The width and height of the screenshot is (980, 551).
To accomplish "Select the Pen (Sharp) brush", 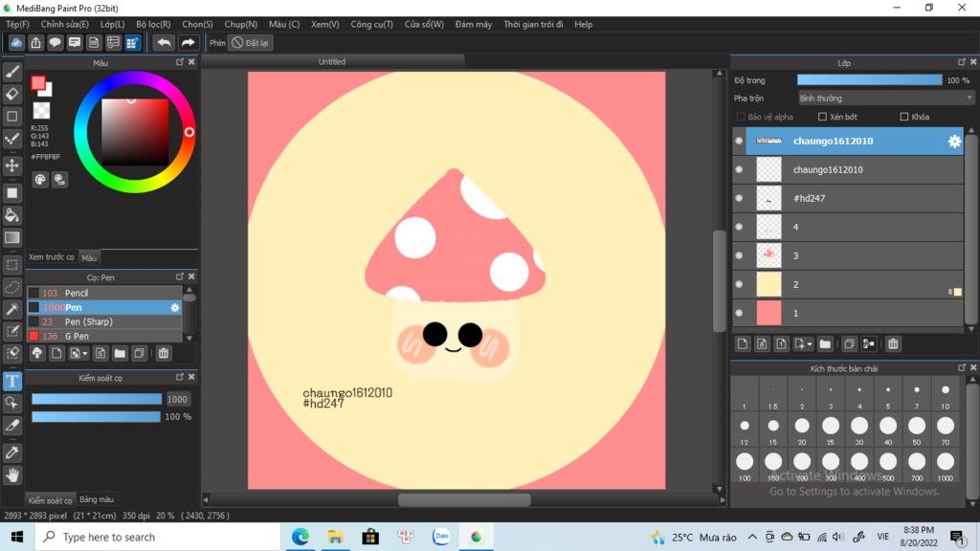I will (104, 321).
